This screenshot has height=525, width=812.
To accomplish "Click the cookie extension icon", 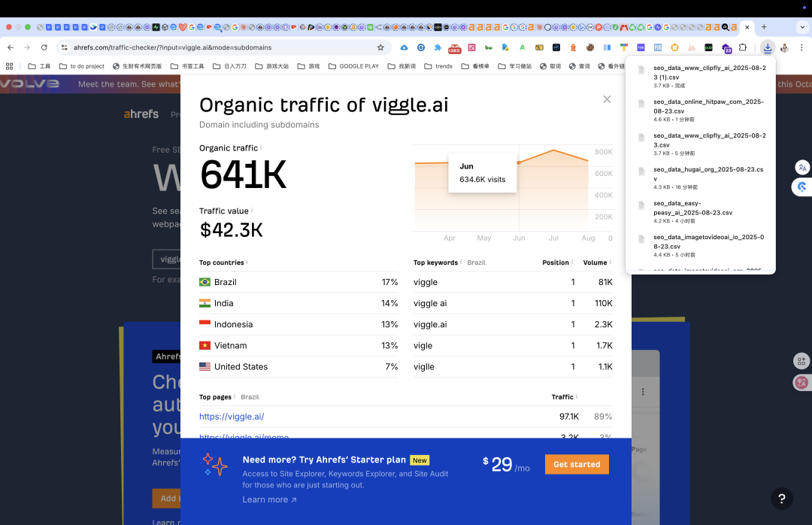I will 590,47.
